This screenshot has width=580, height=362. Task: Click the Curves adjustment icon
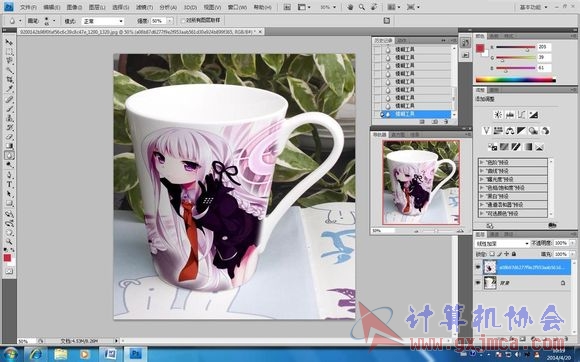click(x=522, y=115)
